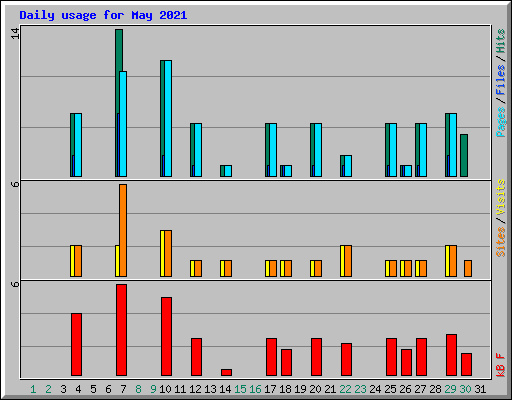Click the day 4 label on the x-axis

[78, 389]
